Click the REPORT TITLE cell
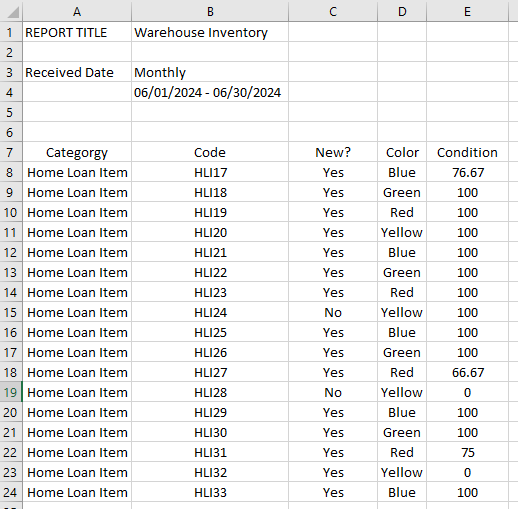The image size is (518, 509). coord(77,32)
